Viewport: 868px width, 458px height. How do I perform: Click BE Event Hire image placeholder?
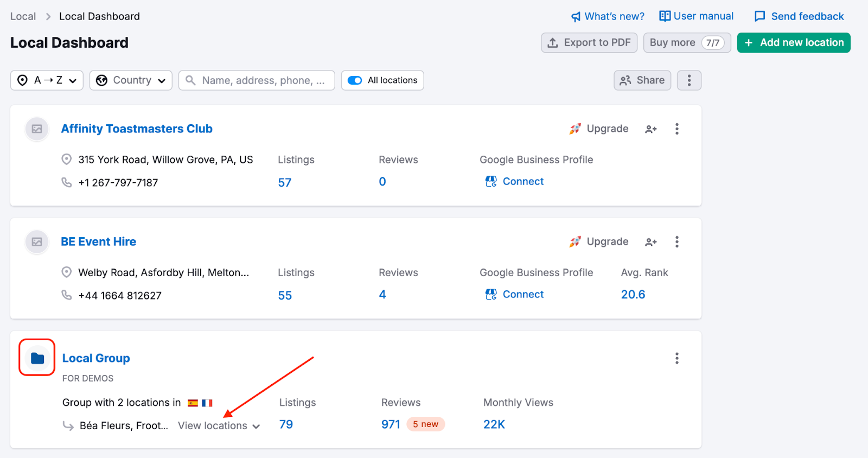coord(37,242)
